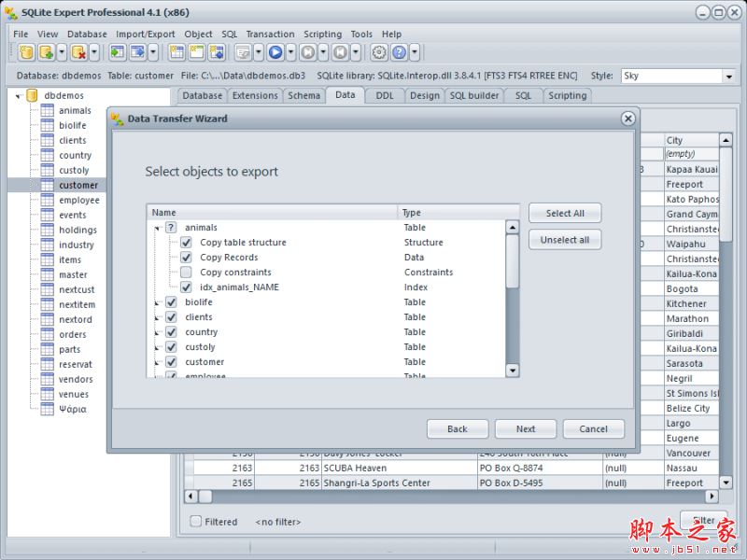Click the table icon beside master
The width and height of the screenshot is (747, 560).
coord(48,274)
